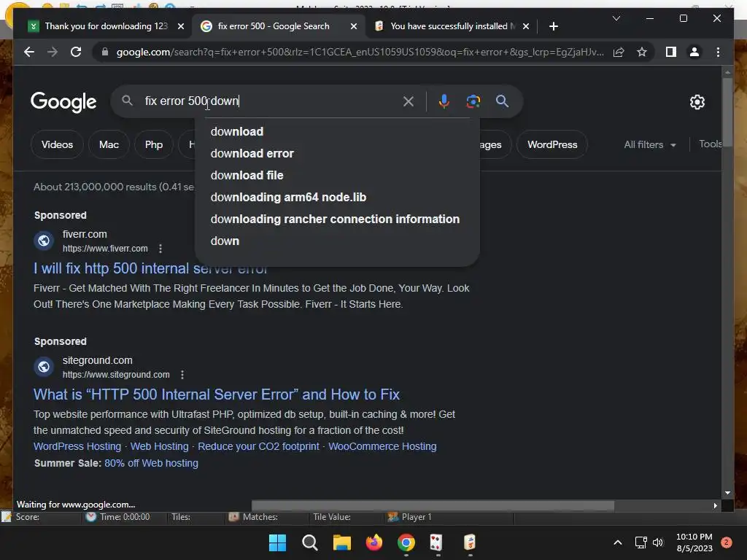Choose the 'download error' suggestion

[x=252, y=153]
